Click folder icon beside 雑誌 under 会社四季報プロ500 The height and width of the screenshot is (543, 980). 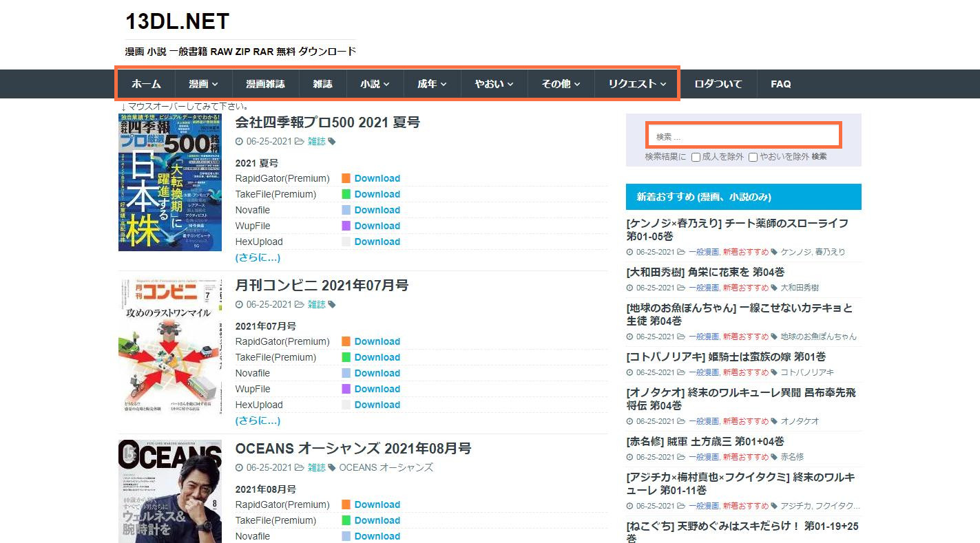point(299,142)
